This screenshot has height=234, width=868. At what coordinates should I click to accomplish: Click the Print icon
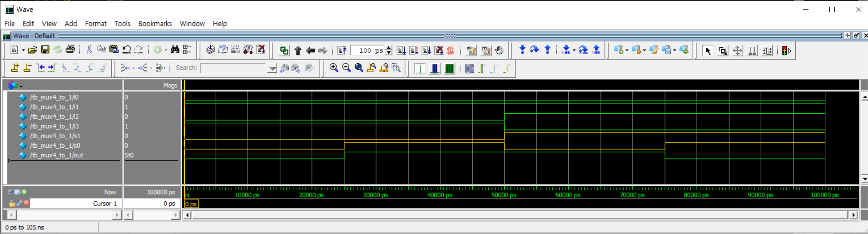tap(70, 50)
